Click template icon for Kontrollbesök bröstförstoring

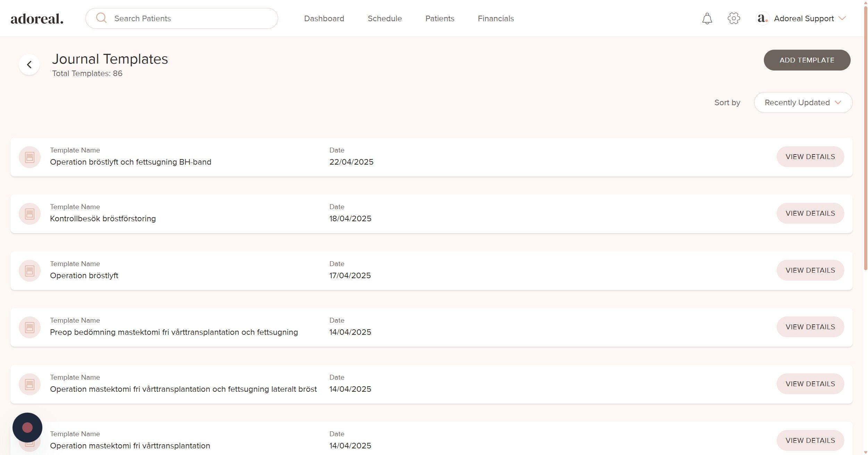30,214
